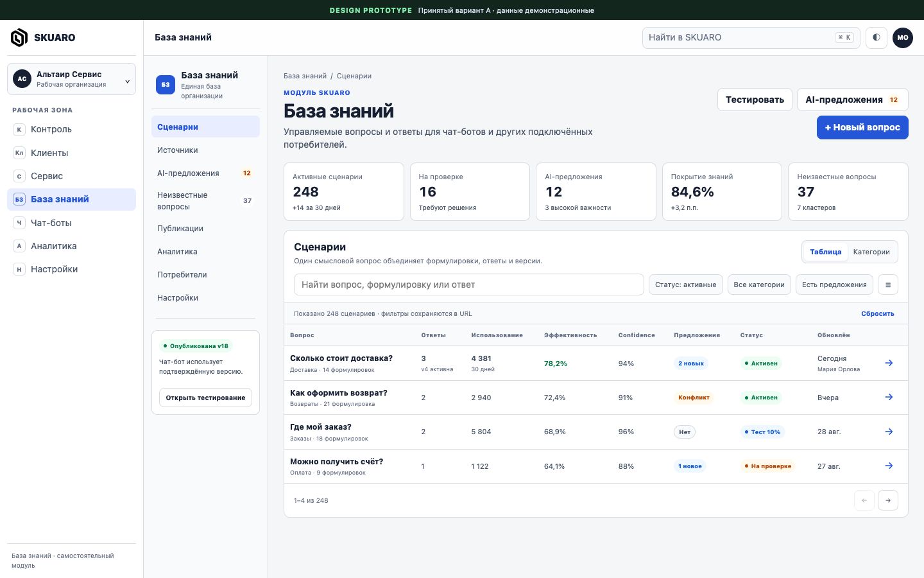This screenshot has width=924, height=578.
Task: Open the На проверке 16 card
Action: (470, 191)
